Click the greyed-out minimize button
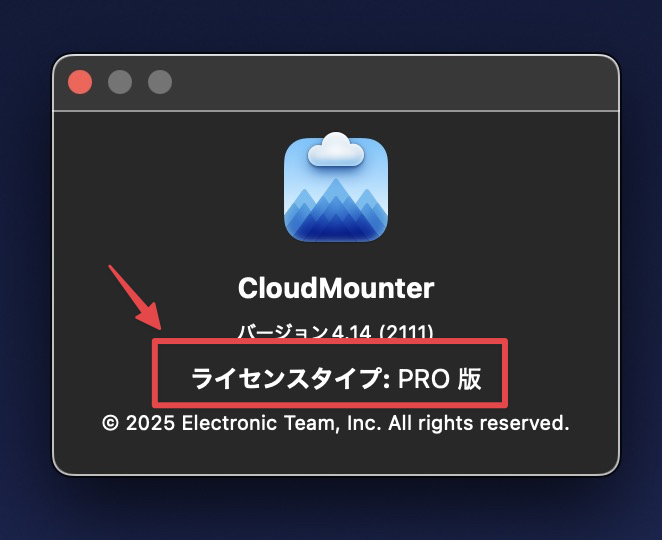The width and height of the screenshot is (662, 540). pyautogui.click(x=120, y=82)
